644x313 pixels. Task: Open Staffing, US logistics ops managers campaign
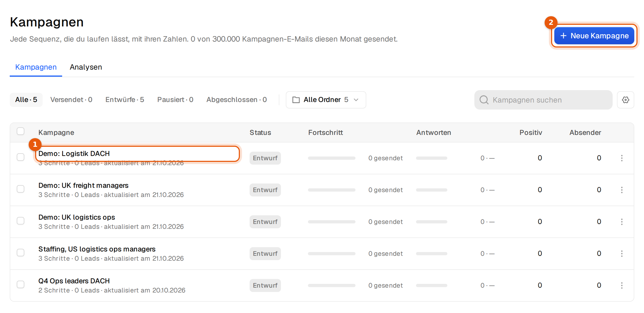pos(97,249)
